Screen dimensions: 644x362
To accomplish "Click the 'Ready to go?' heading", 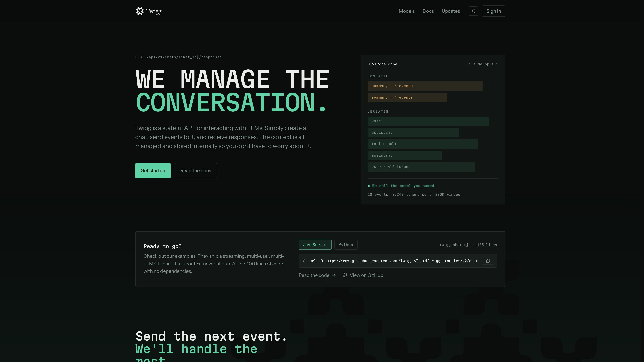I will coord(162,246).
